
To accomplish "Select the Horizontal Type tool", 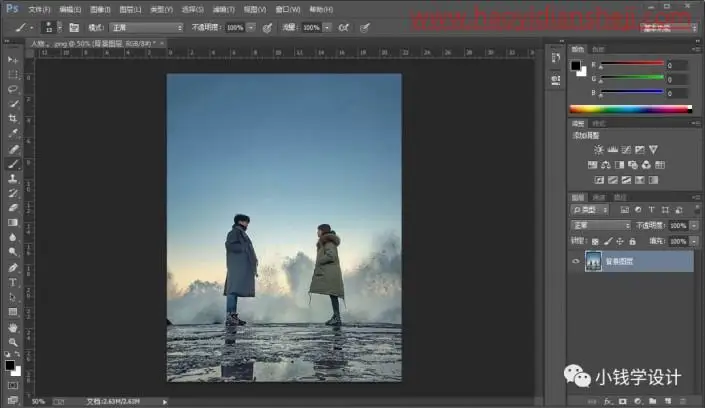I will click(13, 283).
